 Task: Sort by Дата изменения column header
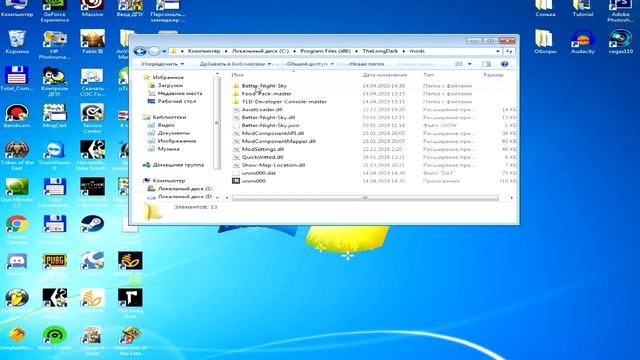(x=384, y=75)
